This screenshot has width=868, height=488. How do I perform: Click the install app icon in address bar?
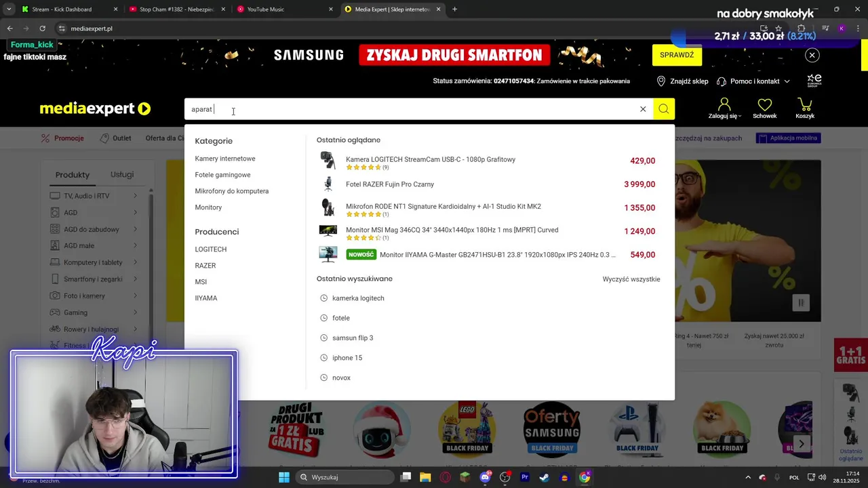[x=764, y=28]
